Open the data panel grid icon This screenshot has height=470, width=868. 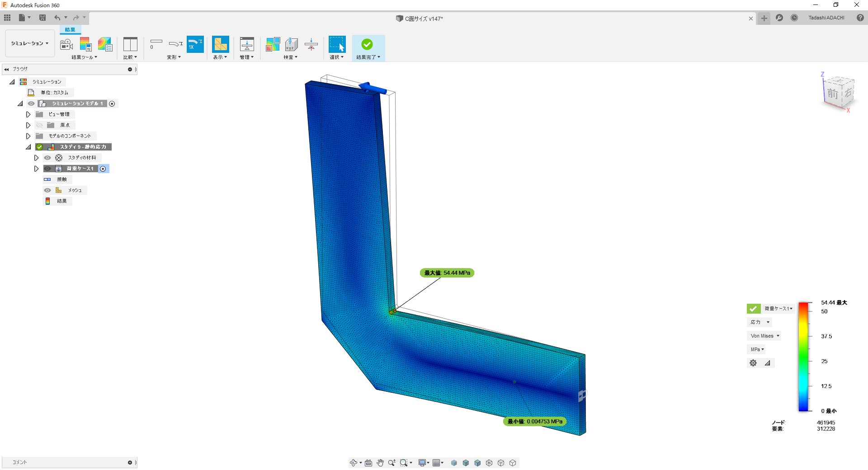click(7, 18)
